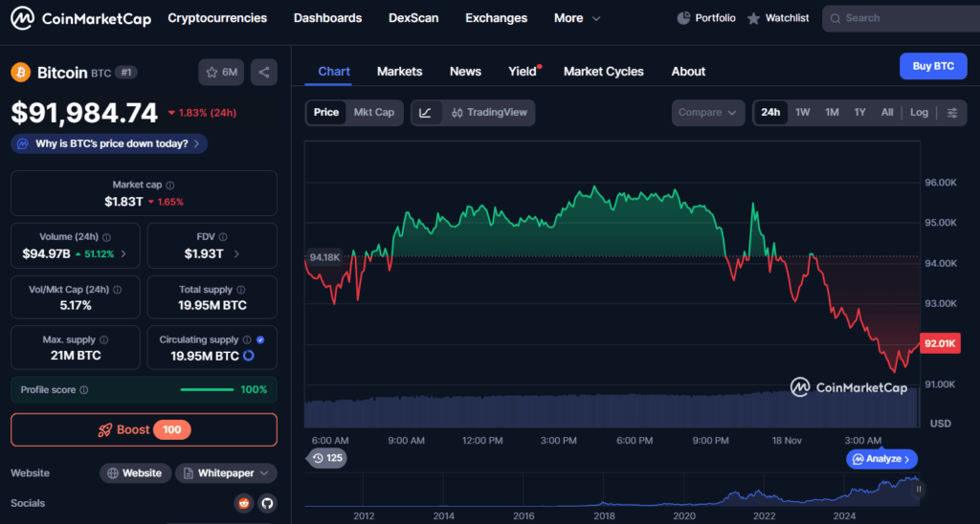The height and width of the screenshot is (524, 980).
Task: Click the Market cap info icon
Action: [x=170, y=186]
